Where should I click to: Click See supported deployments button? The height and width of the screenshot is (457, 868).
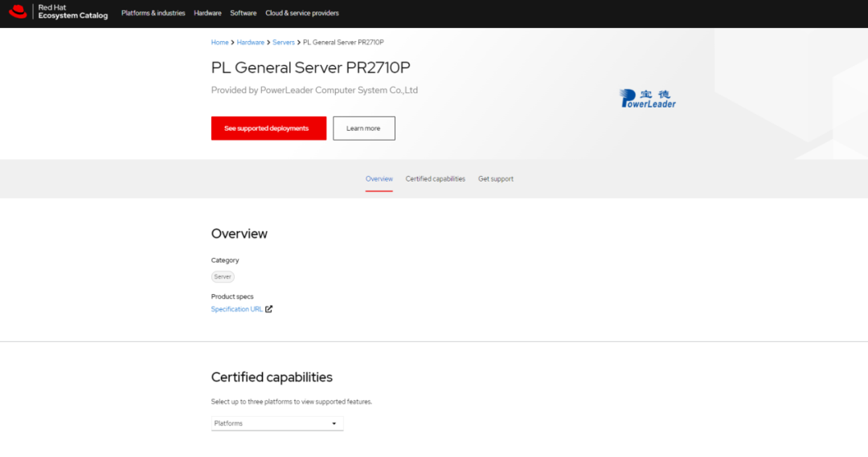pos(268,129)
